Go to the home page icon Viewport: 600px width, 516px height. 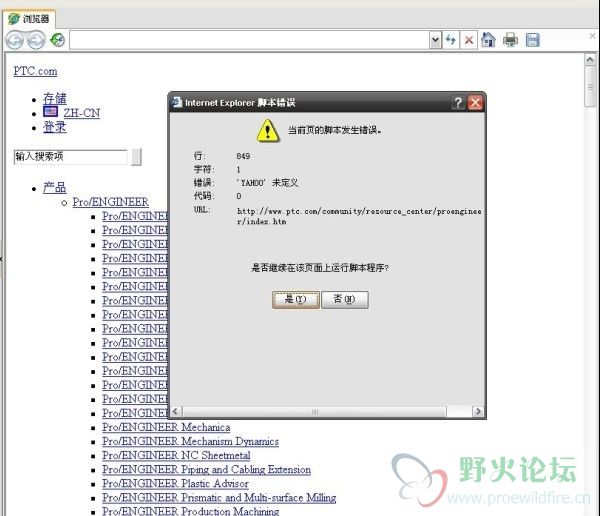pyautogui.click(x=488, y=40)
